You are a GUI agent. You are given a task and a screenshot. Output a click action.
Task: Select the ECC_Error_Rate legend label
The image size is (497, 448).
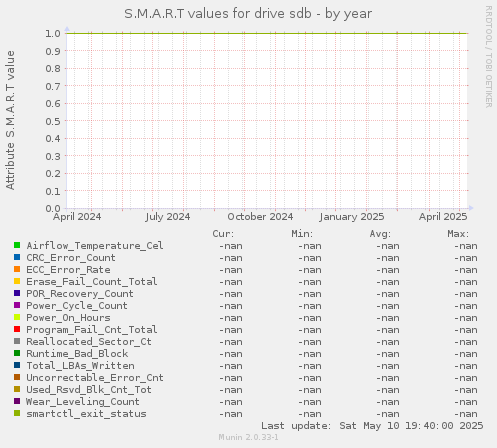[x=68, y=270]
